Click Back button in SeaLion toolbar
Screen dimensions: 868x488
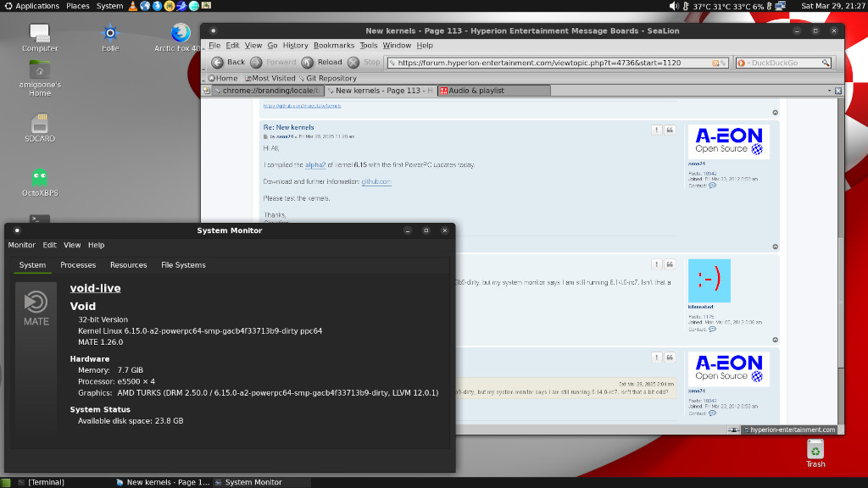click(227, 63)
